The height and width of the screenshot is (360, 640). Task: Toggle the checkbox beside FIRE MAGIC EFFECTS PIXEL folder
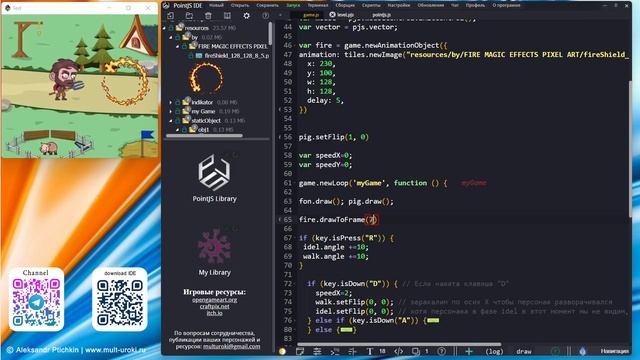[x=184, y=47]
